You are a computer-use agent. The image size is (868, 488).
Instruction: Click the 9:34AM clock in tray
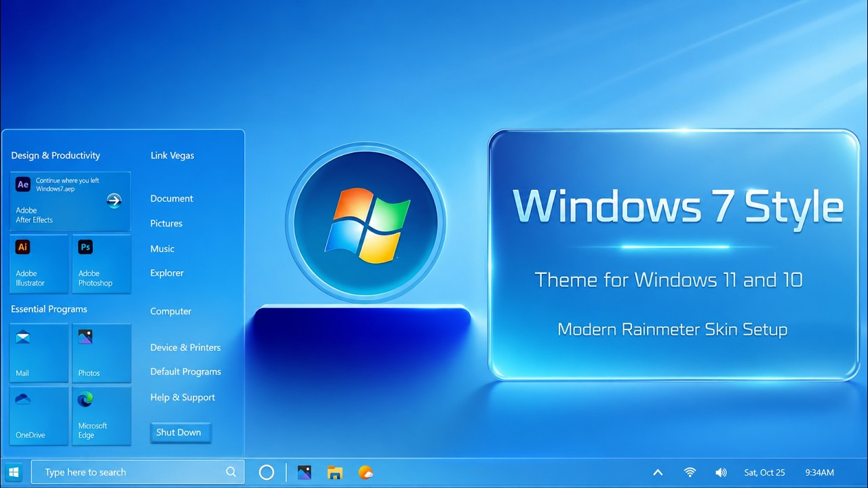(819, 472)
